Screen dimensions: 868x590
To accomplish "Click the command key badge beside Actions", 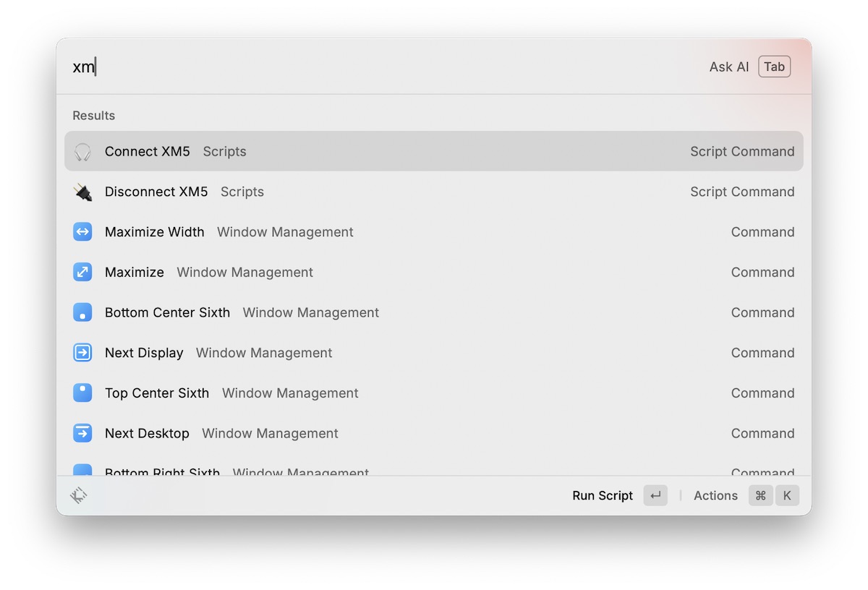I will [760, 495].
